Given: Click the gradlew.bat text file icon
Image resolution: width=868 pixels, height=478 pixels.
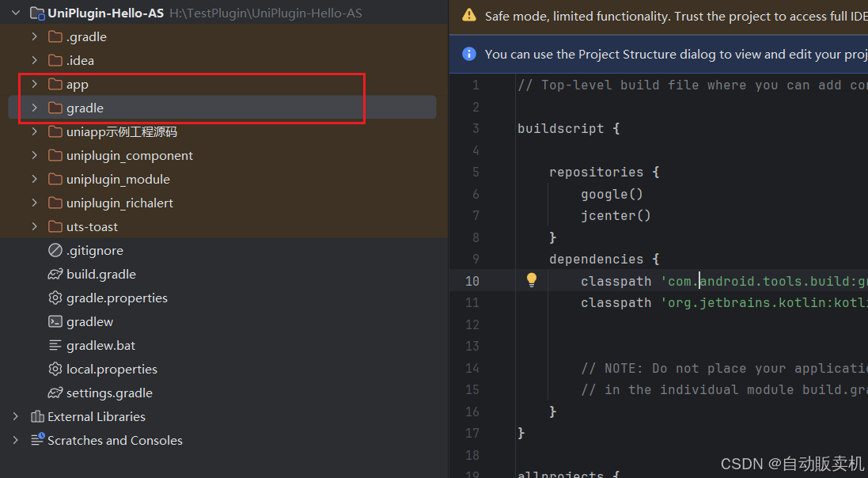Looking at the screenshot, I should point(55,345).
